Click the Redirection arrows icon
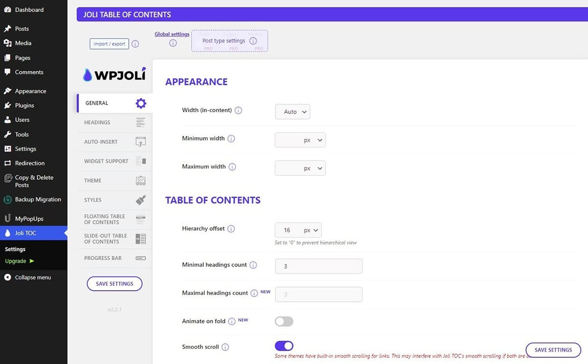This screenshot has width=588, height=364. [7, 163]
